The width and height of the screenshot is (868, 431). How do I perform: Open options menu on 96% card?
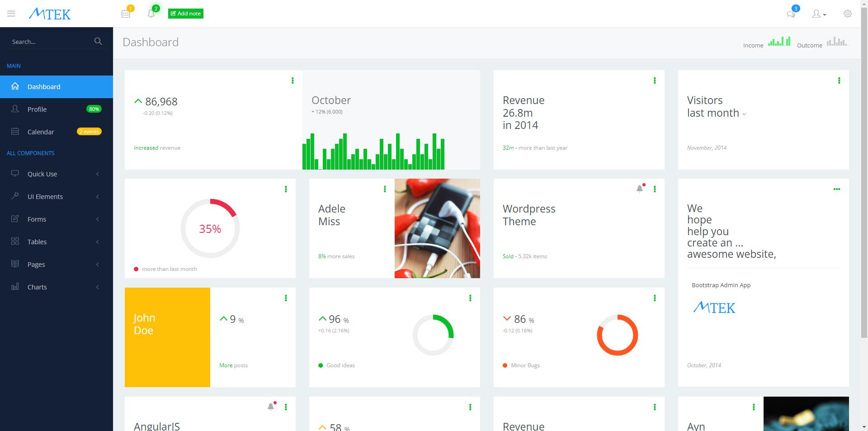coord(470,298)
